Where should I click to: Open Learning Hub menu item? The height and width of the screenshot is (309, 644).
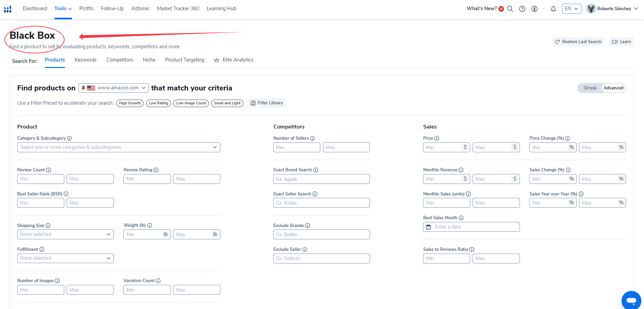[221, 8]
